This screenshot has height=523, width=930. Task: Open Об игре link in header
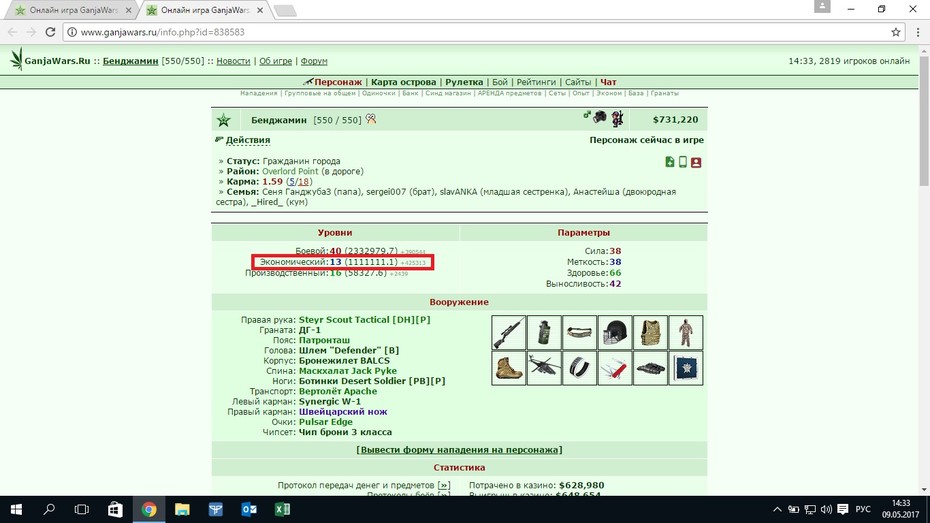(x=275, y=61)
